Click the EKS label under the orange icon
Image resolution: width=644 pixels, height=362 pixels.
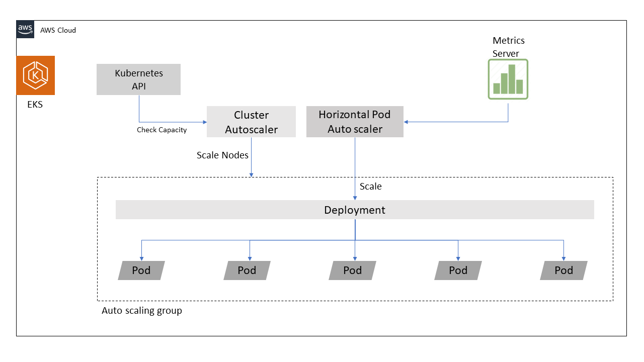tap(35, 104)
